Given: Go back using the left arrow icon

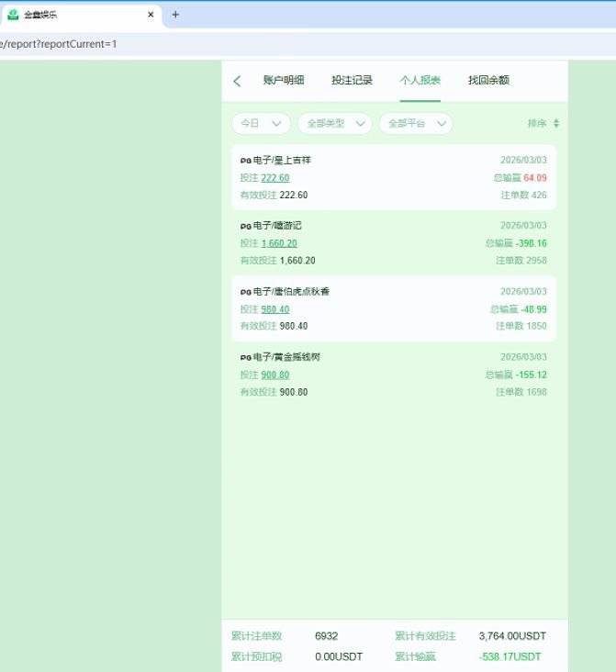Looking at the screenshot, I should (x=237, y=81).
